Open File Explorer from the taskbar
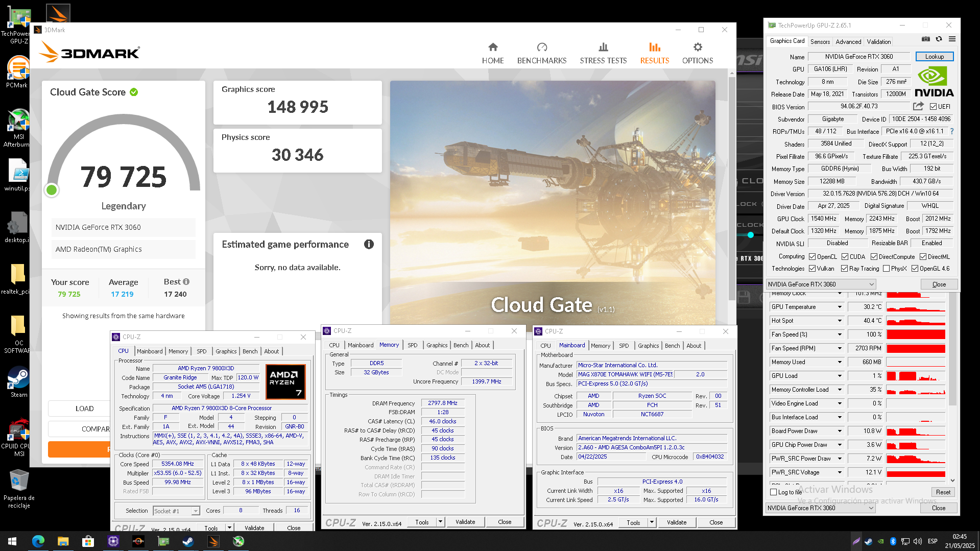Image resolution: width=980 pixels, height=551 pixels. 63,541
